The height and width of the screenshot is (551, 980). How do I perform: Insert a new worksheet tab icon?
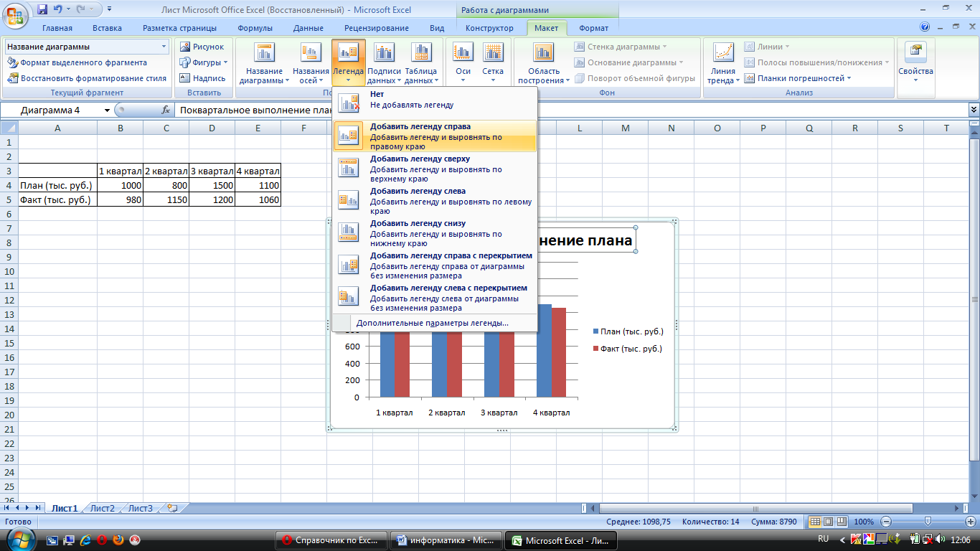171,508
